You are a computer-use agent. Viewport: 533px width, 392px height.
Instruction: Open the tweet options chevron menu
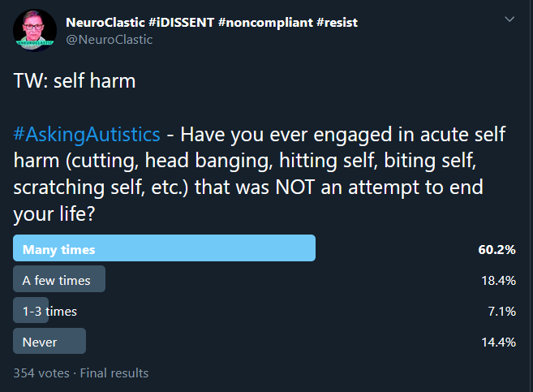509,19
